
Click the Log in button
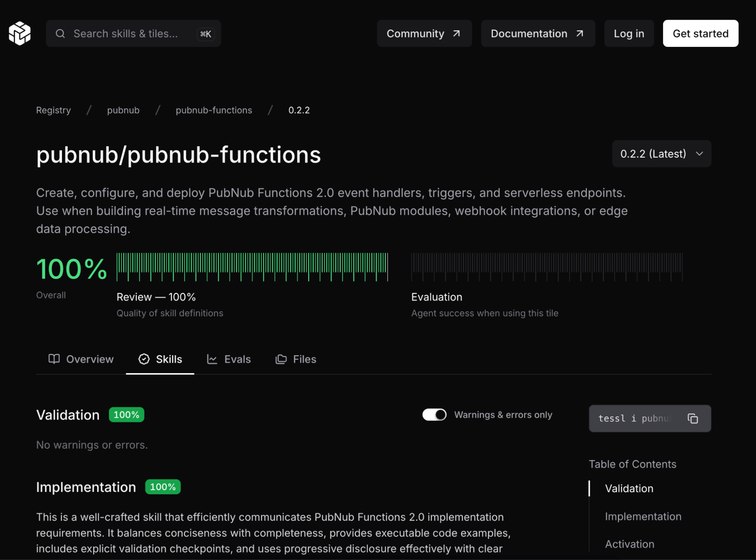tap(629, 34)
